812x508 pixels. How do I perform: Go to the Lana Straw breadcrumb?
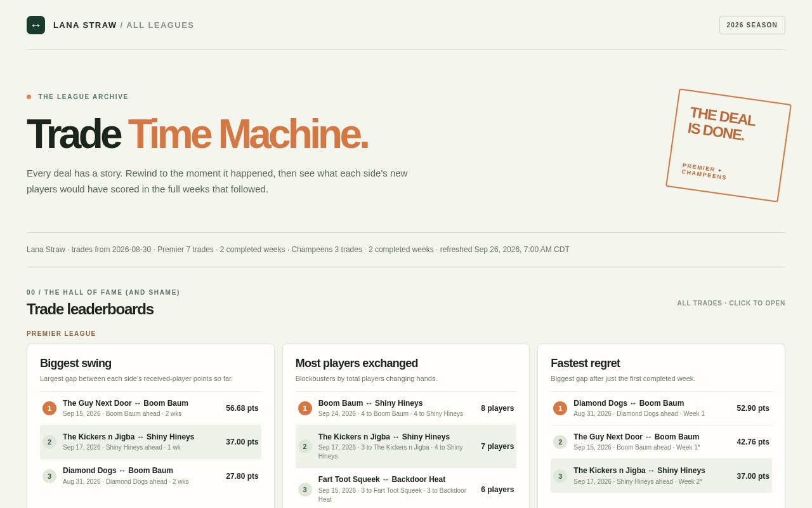85,25
